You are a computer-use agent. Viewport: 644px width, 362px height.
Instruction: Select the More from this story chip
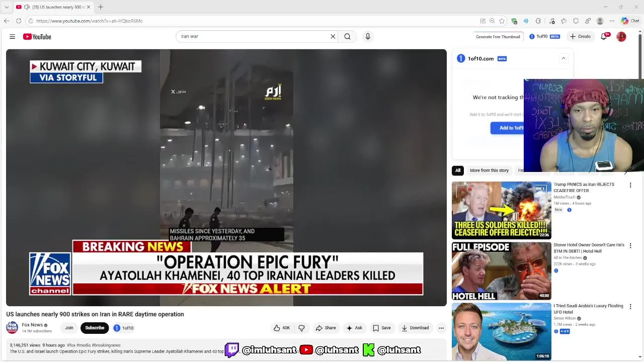(489, 170)
